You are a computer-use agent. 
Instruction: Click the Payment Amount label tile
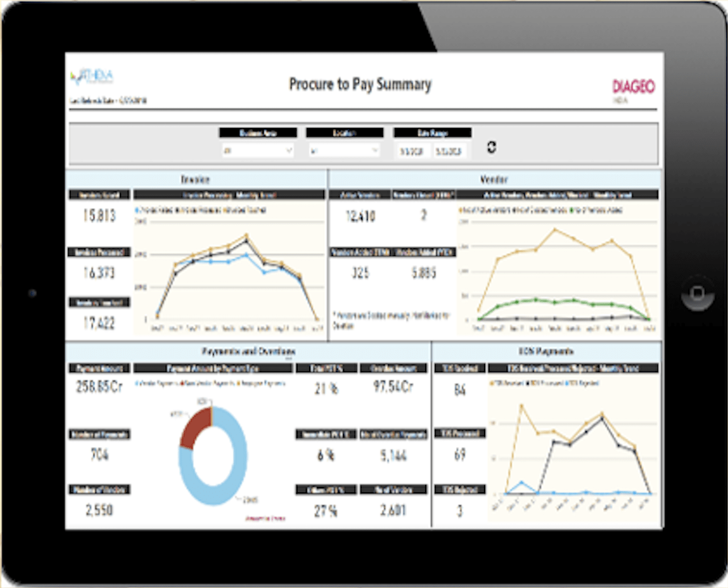(100, 368)
